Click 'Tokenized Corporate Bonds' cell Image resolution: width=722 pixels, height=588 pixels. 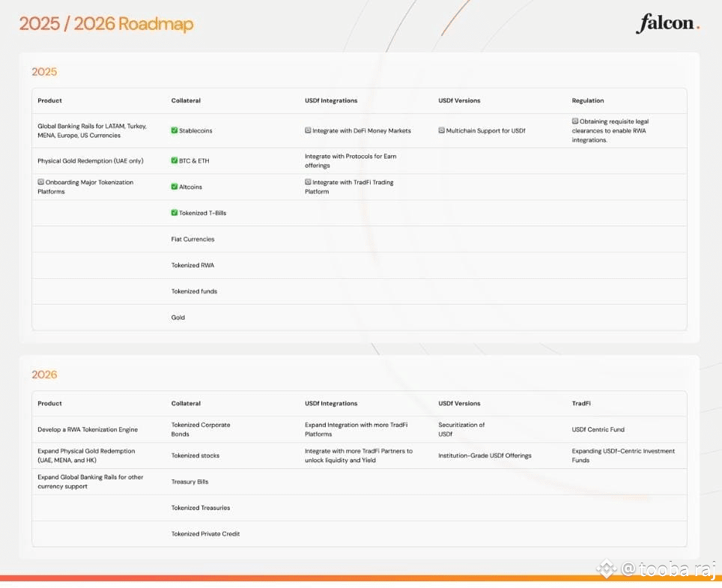tap(201, 430)
